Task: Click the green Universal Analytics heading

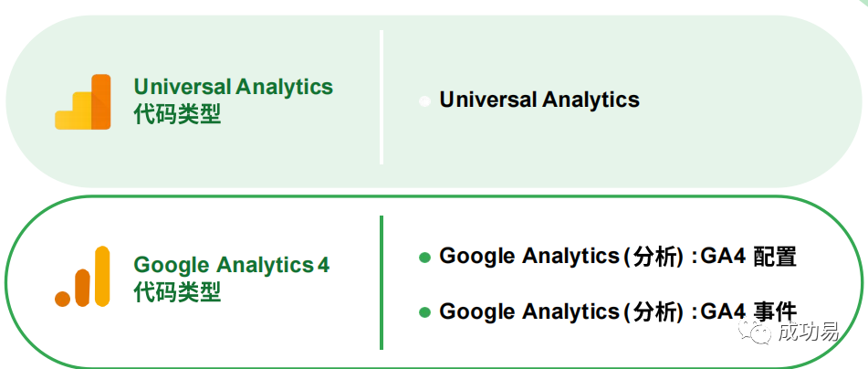Action: coord(233,88)
